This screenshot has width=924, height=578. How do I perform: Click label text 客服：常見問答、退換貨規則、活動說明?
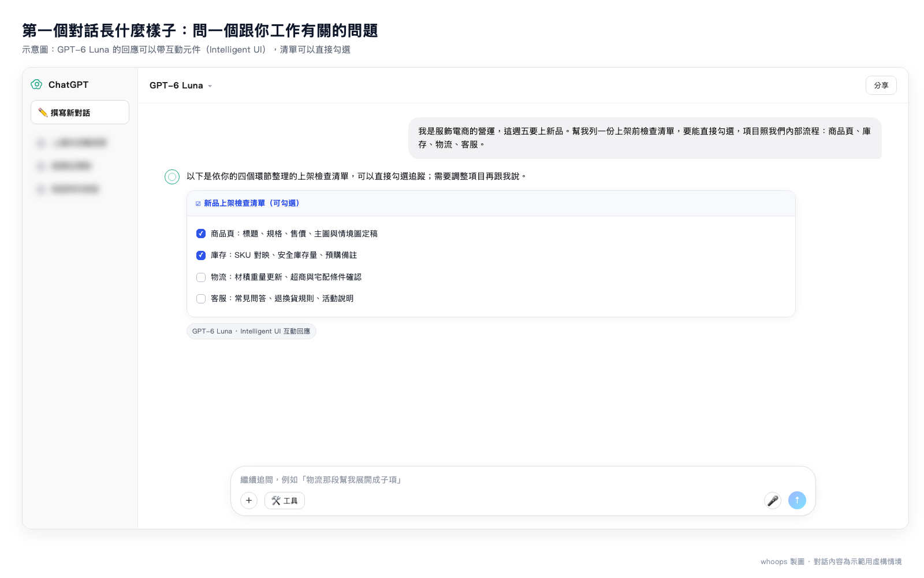point(282,299)
